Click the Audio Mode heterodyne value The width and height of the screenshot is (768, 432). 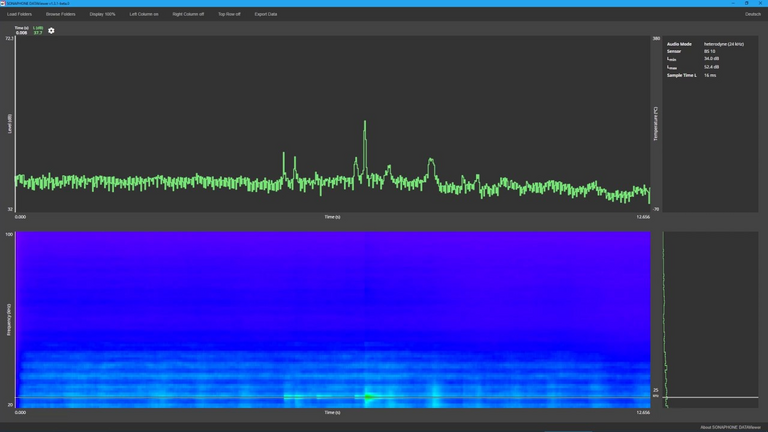point(723,44)
